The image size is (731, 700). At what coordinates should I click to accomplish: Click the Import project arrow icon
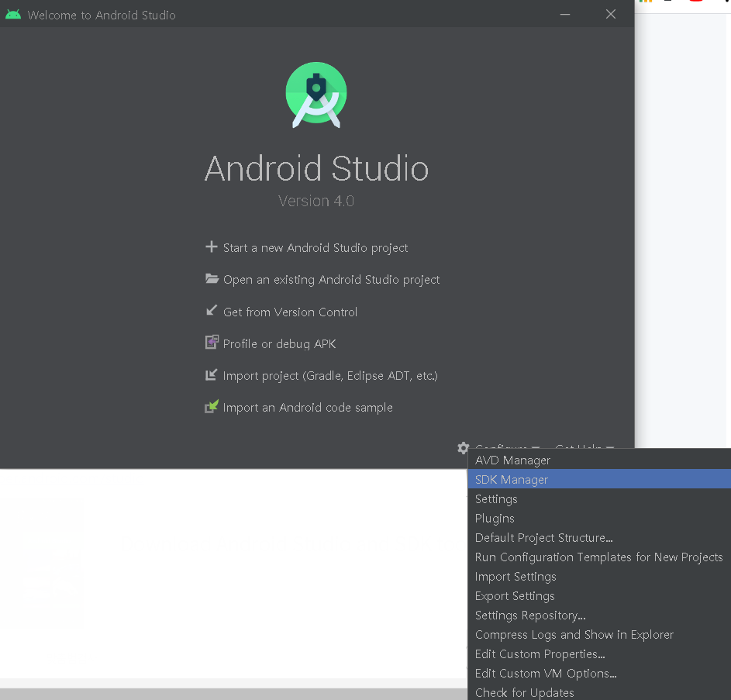[212, 374]
